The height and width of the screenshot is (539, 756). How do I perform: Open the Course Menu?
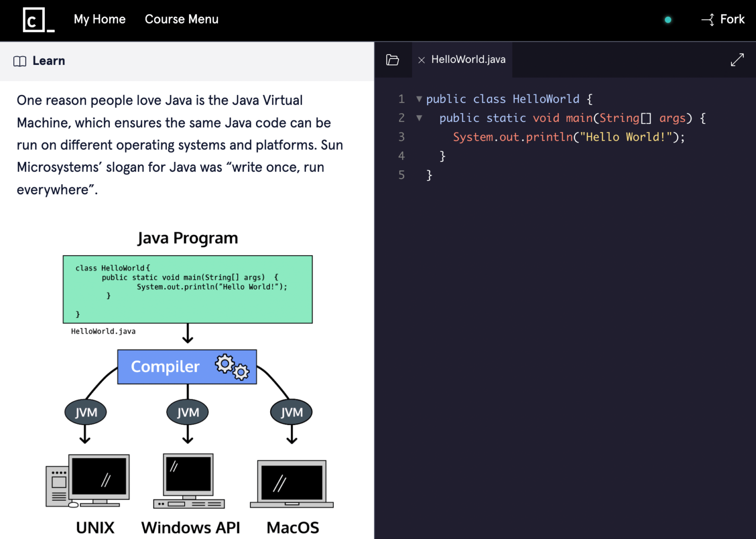(x=181, y=20)
